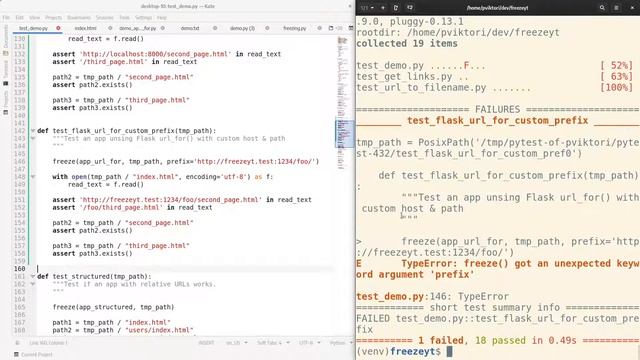Collapse the test_structured function fold
Screen dimensions: 640x360
[33, 276]
